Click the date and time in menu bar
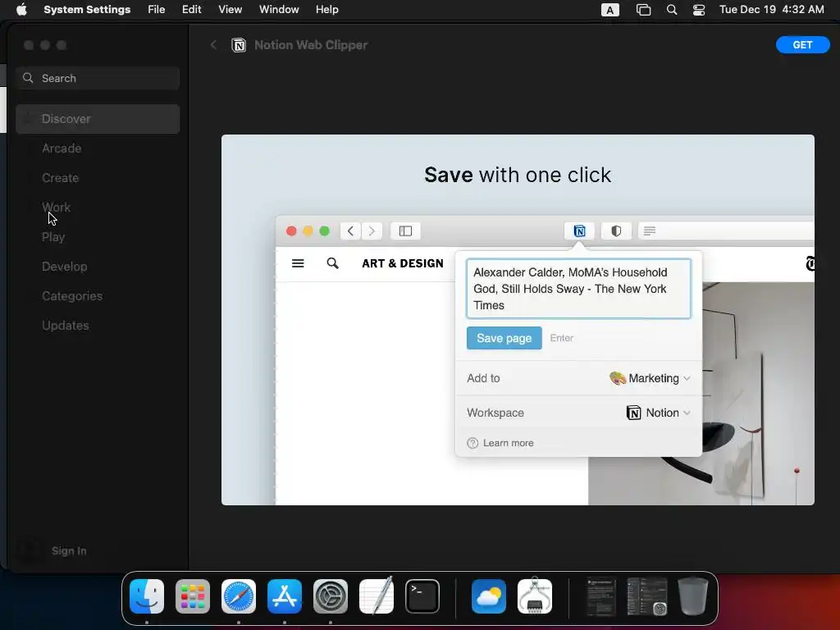Image resolution: width=840 pixels, height=630 pixels. pyautogui.click(x=771, y=10)
